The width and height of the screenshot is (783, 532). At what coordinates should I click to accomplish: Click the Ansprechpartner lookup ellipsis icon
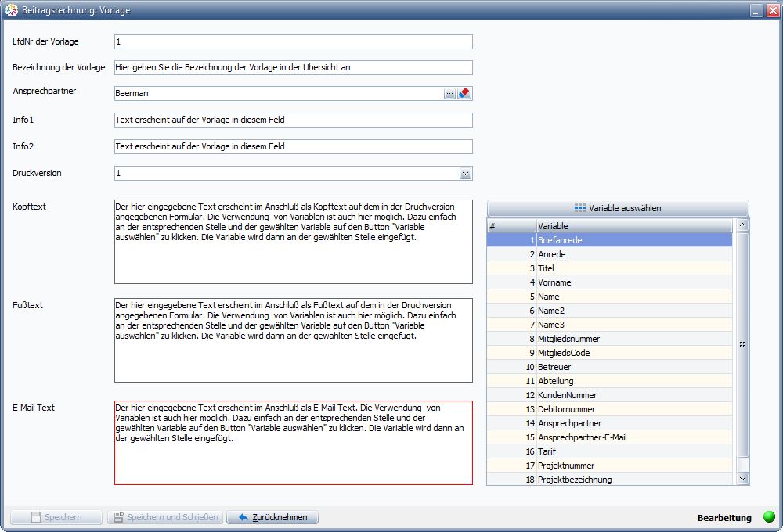coord(449,93)
